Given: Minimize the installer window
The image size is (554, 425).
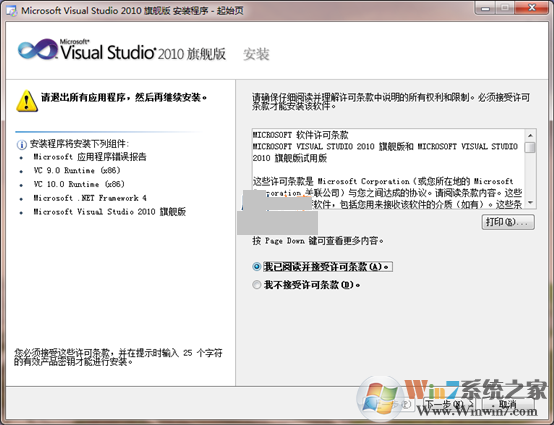Looking at the screenshot, I should [x=485, y=7].
